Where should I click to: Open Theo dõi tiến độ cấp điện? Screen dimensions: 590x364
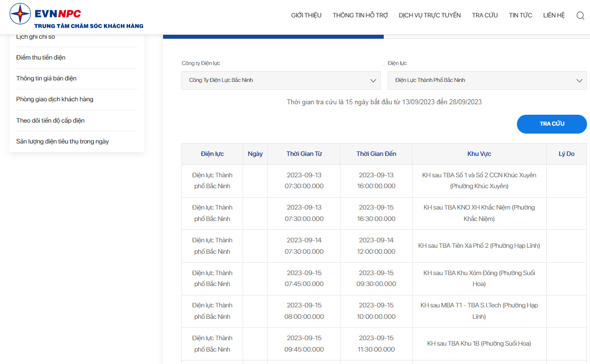[x=50, y=121]
